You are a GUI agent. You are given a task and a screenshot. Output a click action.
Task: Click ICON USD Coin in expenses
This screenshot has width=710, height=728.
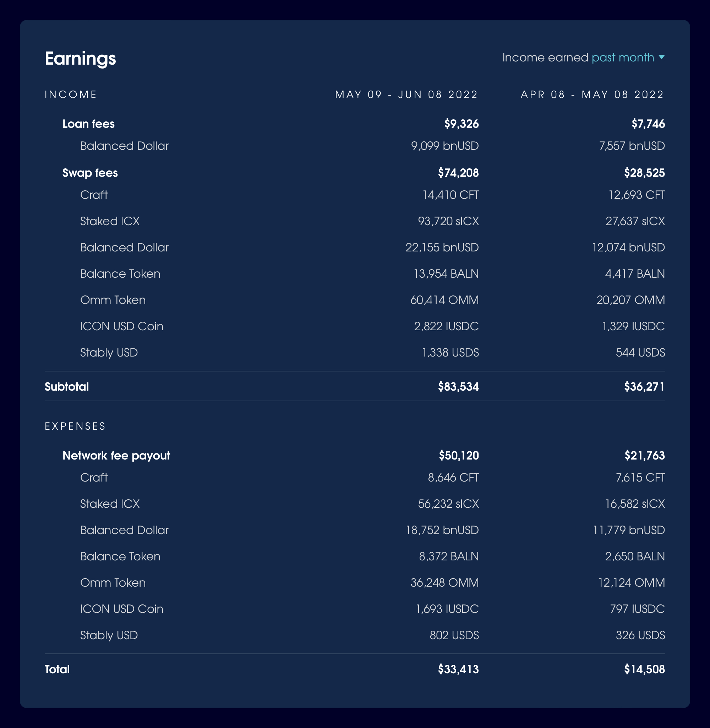coord(121,609)
